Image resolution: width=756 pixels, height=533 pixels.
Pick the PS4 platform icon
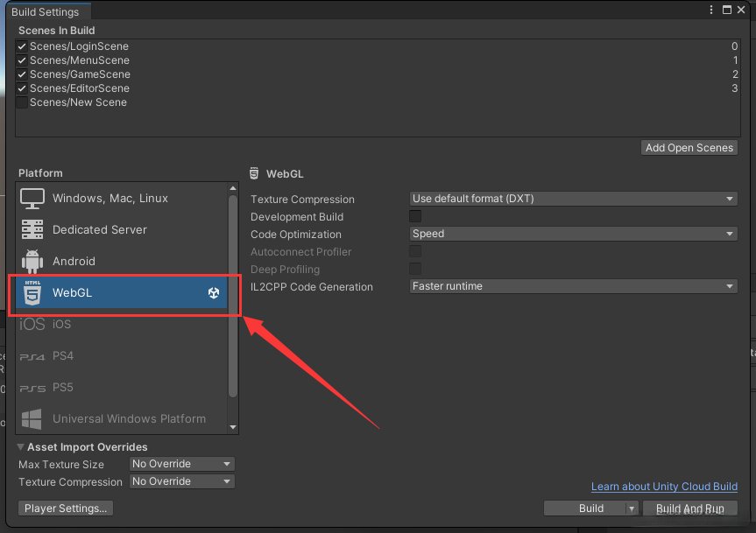tap(32, 356)
